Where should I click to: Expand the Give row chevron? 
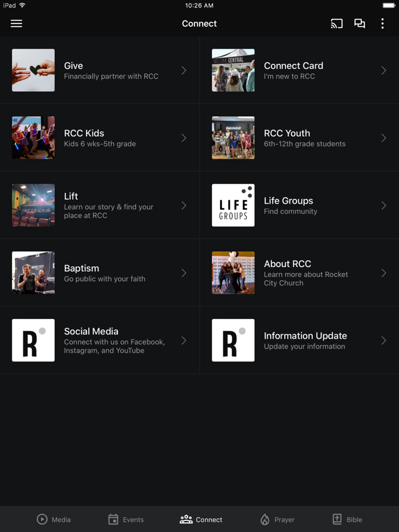184,70
